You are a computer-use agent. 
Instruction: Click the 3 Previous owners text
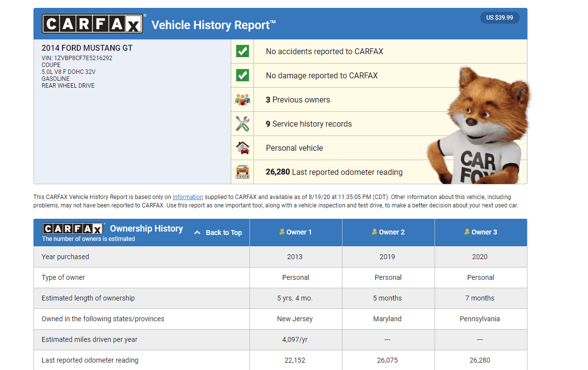[x=298, y=100]
